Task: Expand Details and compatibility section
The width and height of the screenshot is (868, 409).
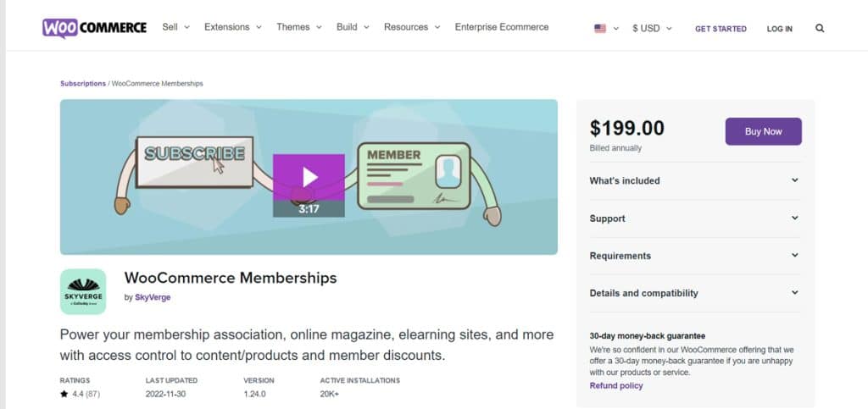Action: point(694,293)
